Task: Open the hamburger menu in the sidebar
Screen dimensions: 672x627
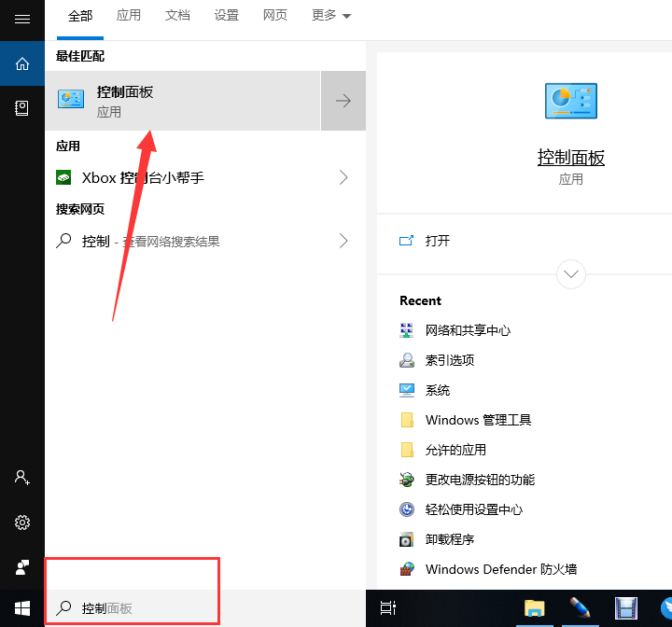Action: point(22,19)
